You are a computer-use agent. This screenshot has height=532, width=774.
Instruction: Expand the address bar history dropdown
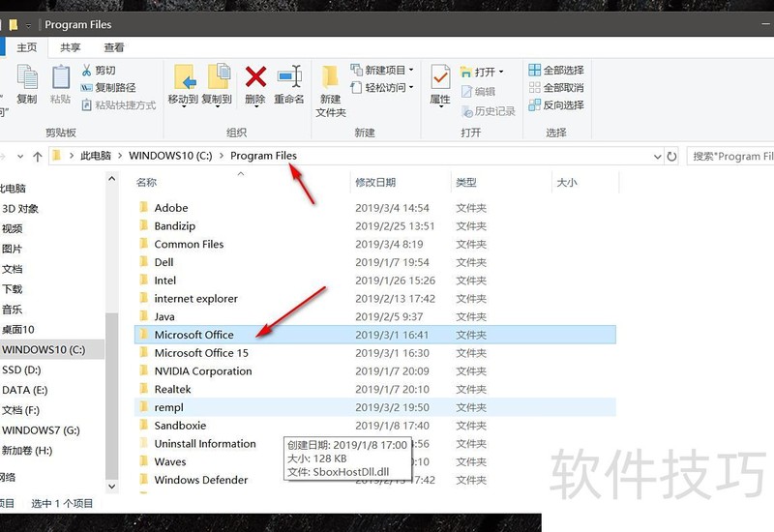[x=658, y=157]
